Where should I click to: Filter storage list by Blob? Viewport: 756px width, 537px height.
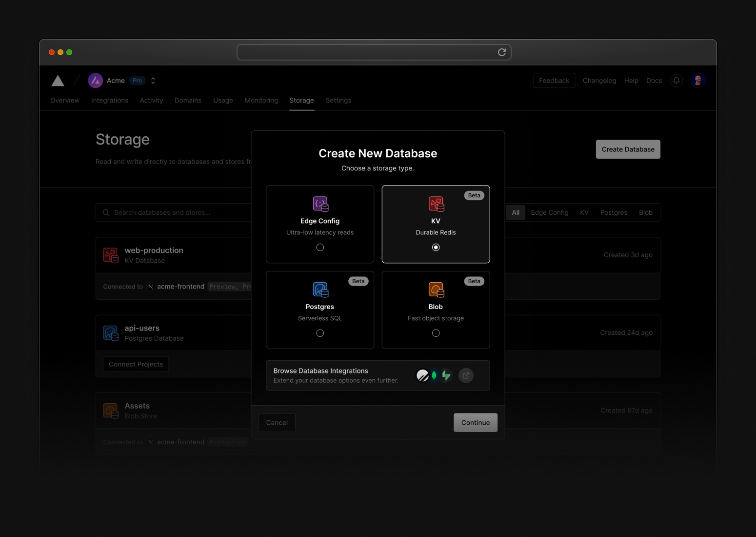point(646,213)
